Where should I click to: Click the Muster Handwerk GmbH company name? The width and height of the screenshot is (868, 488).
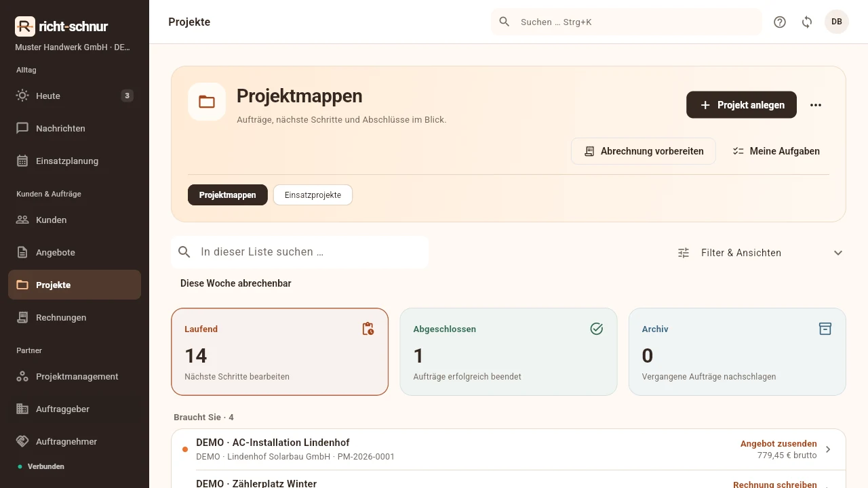[73, 47]
